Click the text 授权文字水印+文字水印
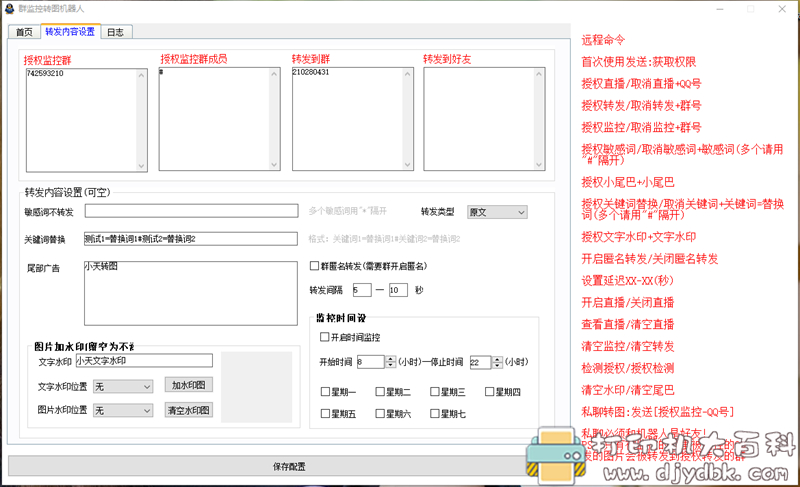Viewport: 800px width, 487px height. pos(639,237)
